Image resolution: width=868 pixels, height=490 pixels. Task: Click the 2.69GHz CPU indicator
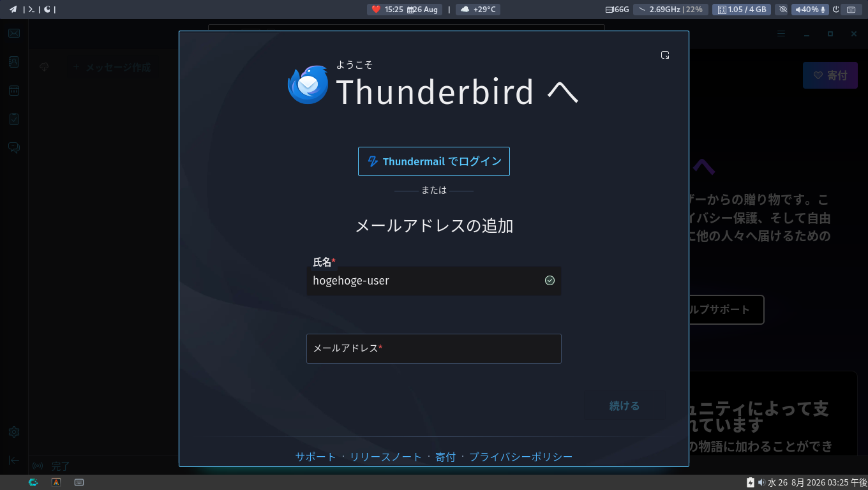pos(670,10)
